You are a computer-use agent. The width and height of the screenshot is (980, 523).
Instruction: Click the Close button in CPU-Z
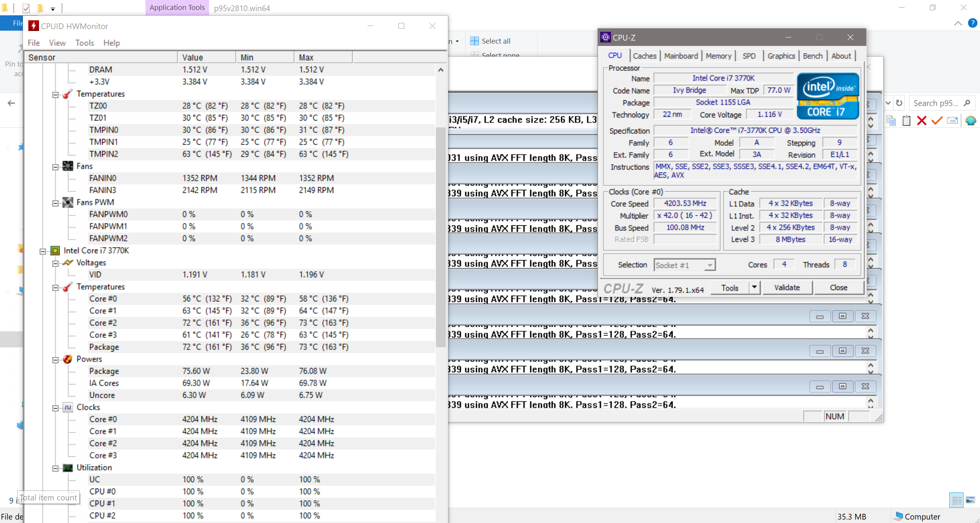[838, 288]
